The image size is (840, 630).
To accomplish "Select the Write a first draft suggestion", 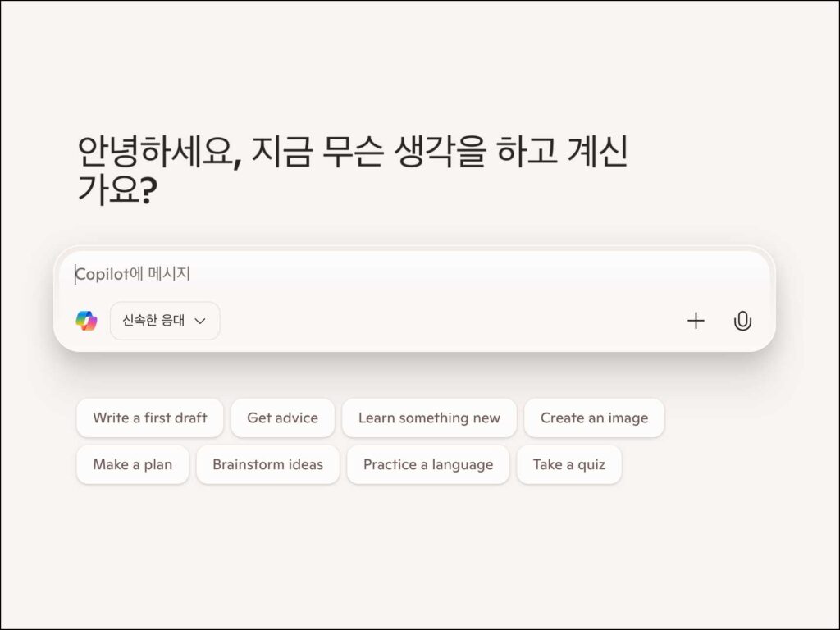I will 150,418.
